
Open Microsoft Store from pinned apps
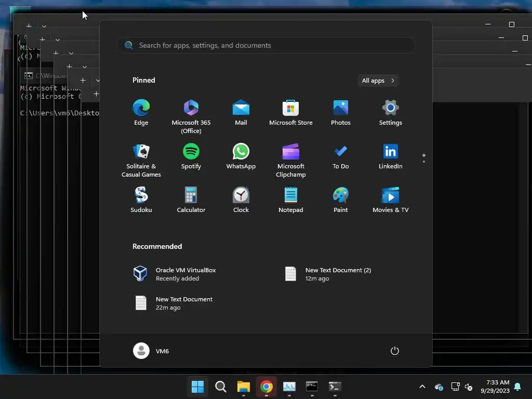click(291, 113)
